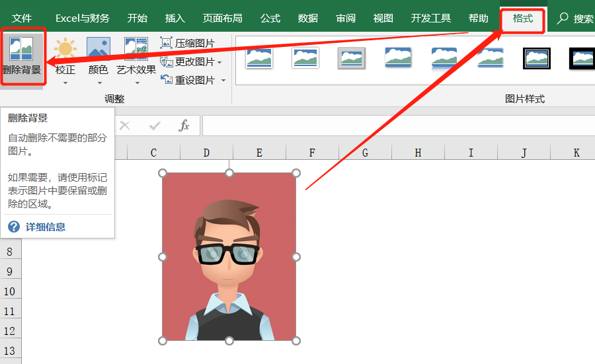Select column J header
The height and width of the screenshot is (364, 595).
[x=524, y=153]
